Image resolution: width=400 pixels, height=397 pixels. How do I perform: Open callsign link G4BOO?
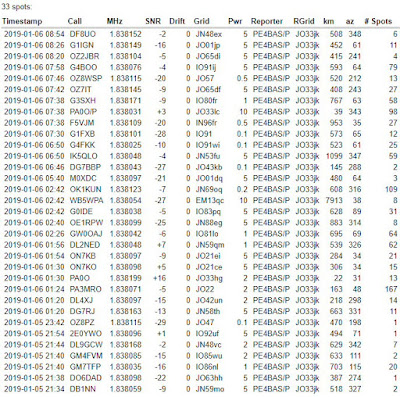(x=83, y=67)
